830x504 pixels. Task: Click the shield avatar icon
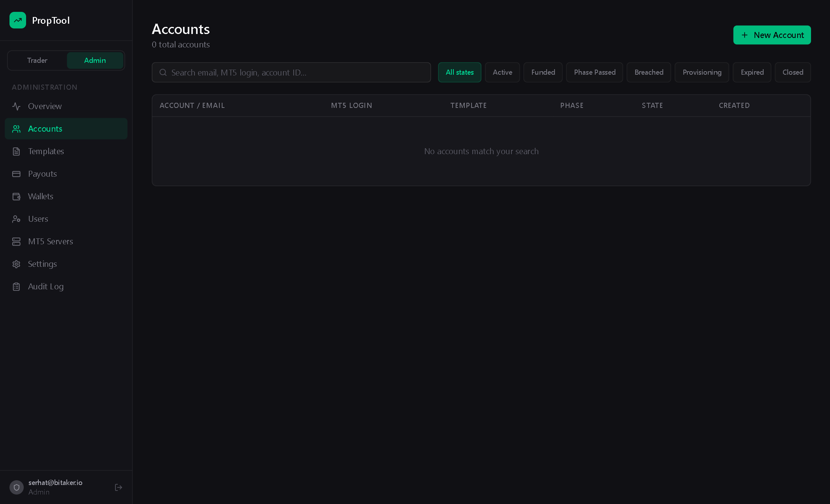17,487
